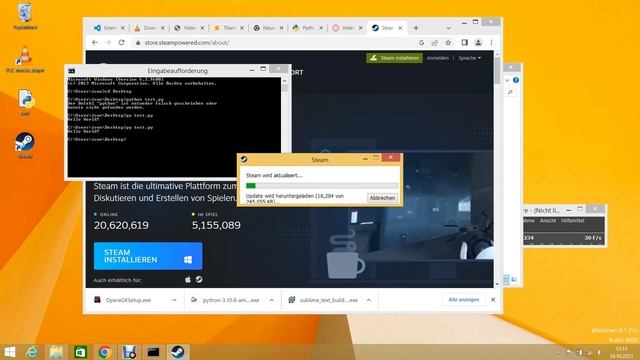640x360 pixels.
Task: Open the floppy disk app in taskbar
Action: [129, 352]
